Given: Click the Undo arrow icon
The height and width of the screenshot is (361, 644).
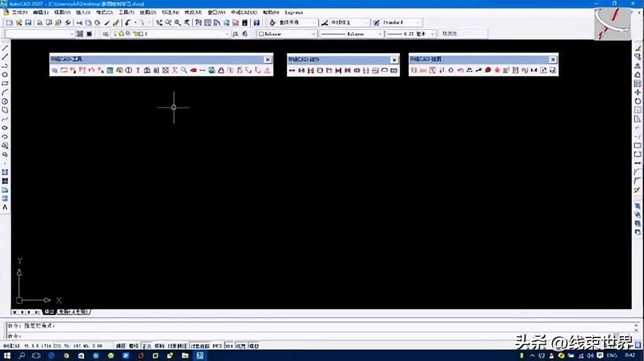Looking at the screenshot, I should 127,23.
